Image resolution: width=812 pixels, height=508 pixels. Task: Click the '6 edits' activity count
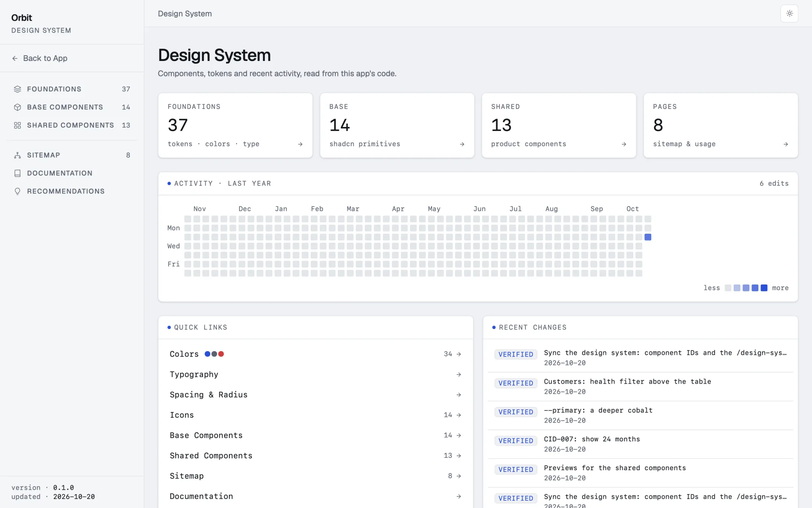click(774, 183)
